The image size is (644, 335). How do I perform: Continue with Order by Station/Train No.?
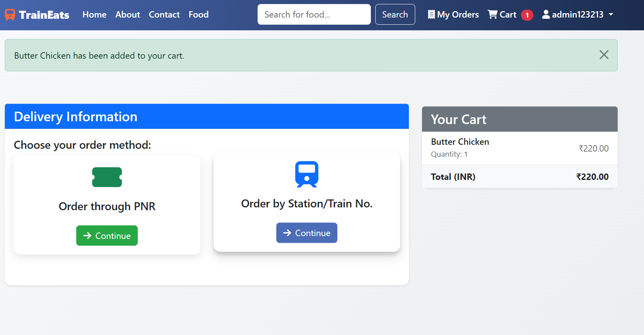click(307, 233)
